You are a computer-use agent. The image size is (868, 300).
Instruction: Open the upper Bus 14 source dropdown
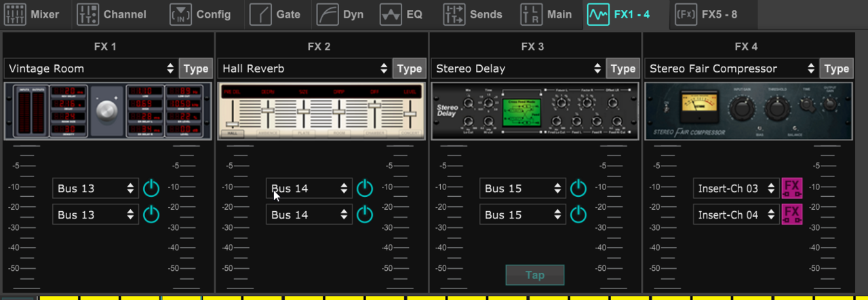click(x=309, y=188)
